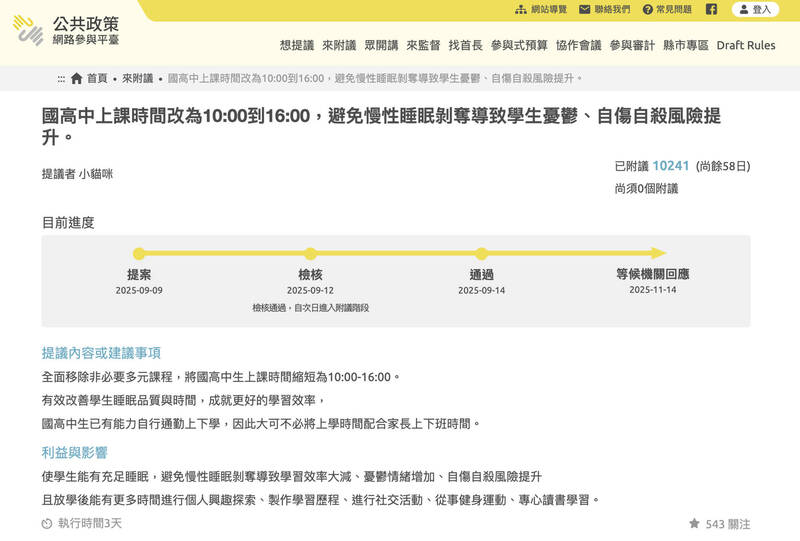This screenshot has width=800, height=541.
Task: Click the 登入 login button
Action: 755,9
